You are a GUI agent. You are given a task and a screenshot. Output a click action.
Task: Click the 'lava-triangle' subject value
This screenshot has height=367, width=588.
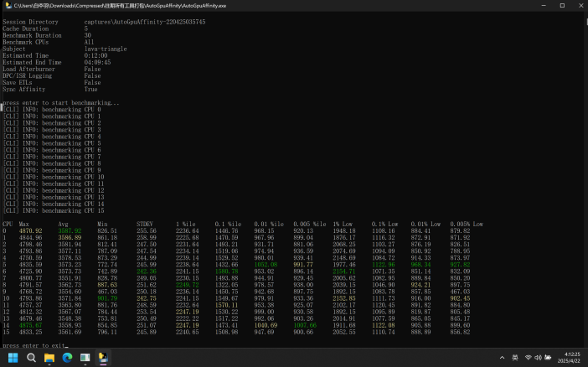[106, 49]
